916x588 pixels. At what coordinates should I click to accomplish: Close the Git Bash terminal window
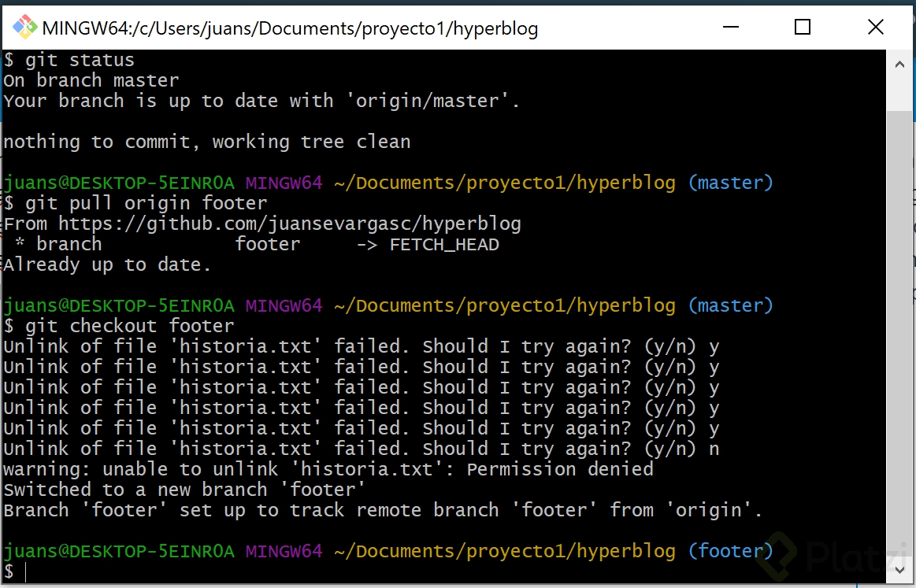[x=875, y=28]
